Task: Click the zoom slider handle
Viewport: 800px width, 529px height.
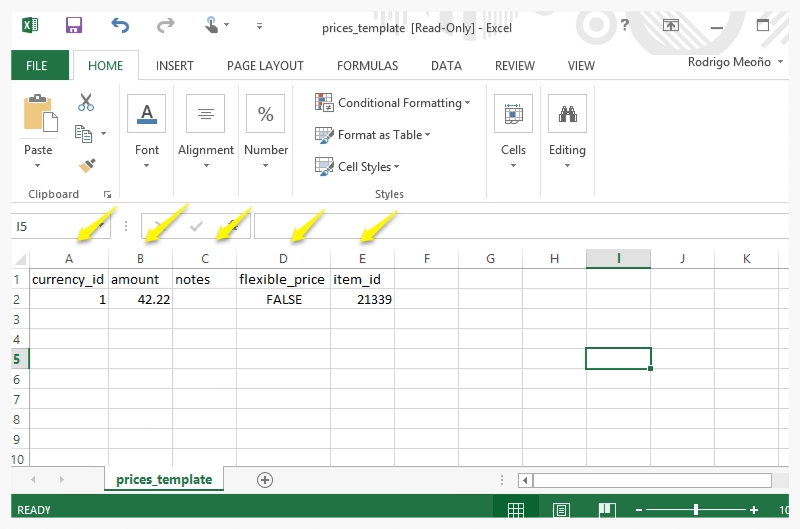Action: 695,509
